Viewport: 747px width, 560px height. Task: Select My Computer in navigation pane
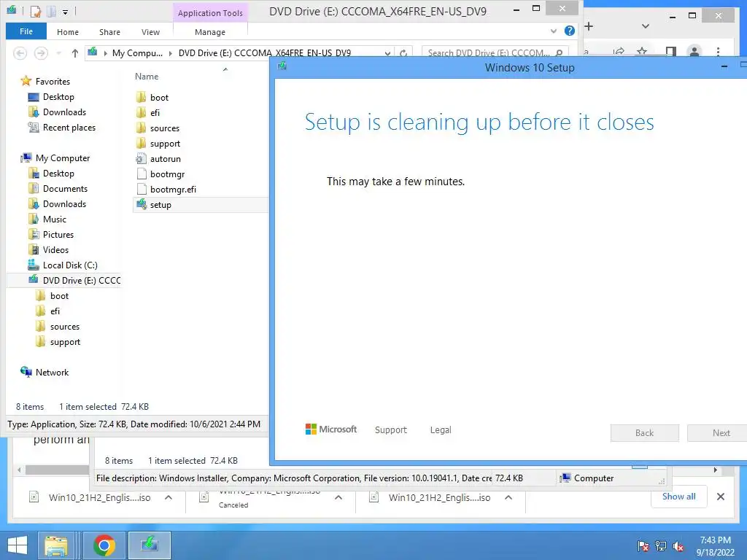[63, 158]
